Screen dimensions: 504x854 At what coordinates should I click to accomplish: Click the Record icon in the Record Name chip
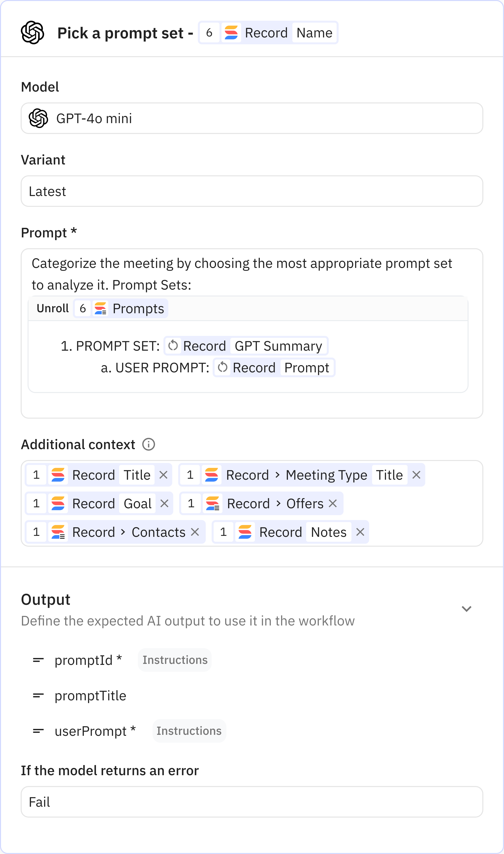231,33
